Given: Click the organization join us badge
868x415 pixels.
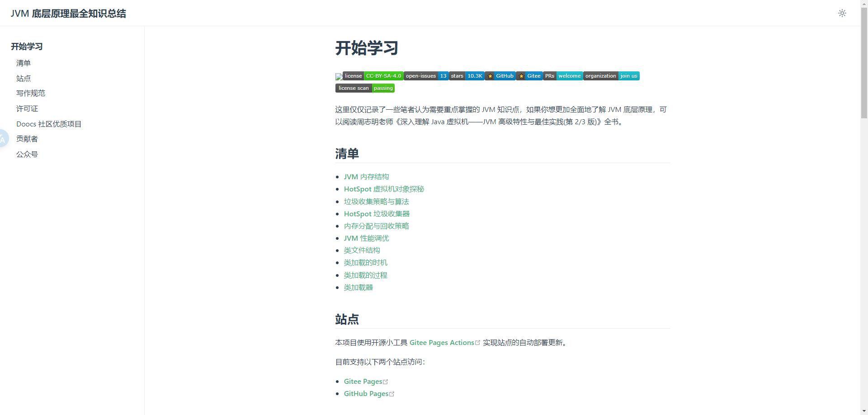Looking at the screenshot, I should click(x=611, y=76).
